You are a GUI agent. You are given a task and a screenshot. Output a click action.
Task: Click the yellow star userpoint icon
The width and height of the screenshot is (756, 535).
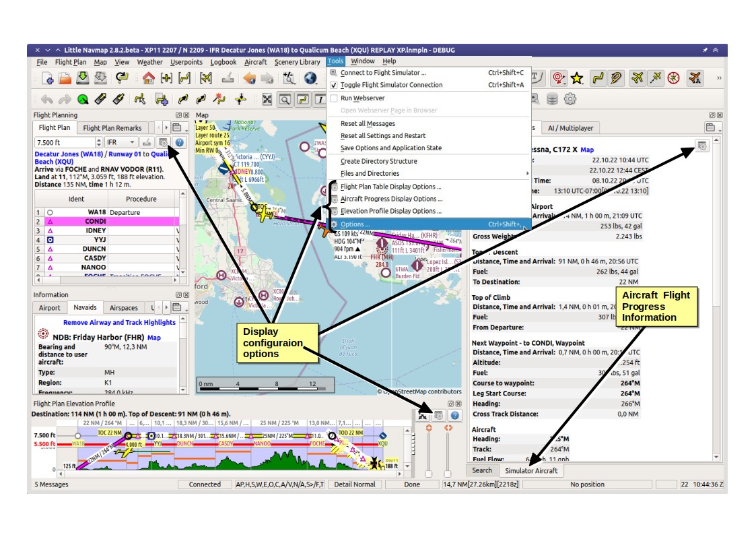coord(577,77)
